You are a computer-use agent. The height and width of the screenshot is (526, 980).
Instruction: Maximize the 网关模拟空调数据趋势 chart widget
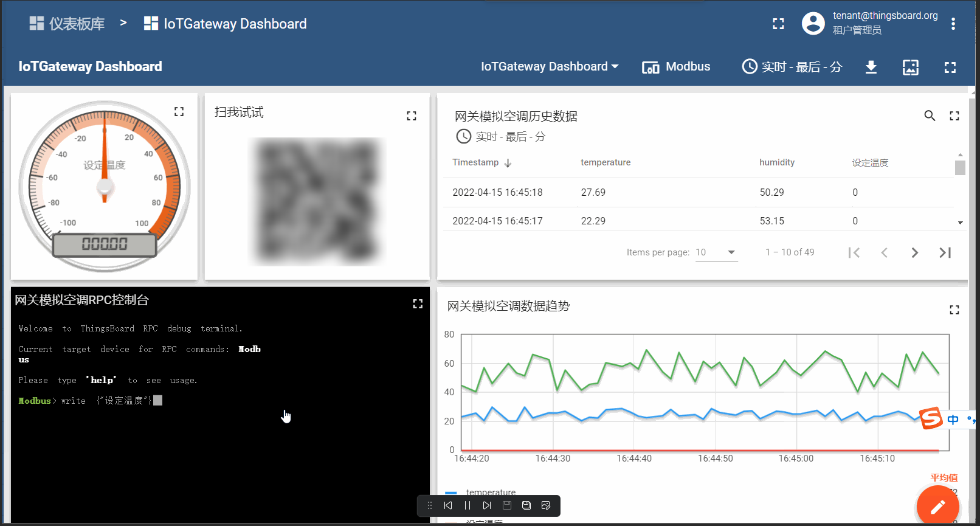pyautogui.click(x=954, y=310)
